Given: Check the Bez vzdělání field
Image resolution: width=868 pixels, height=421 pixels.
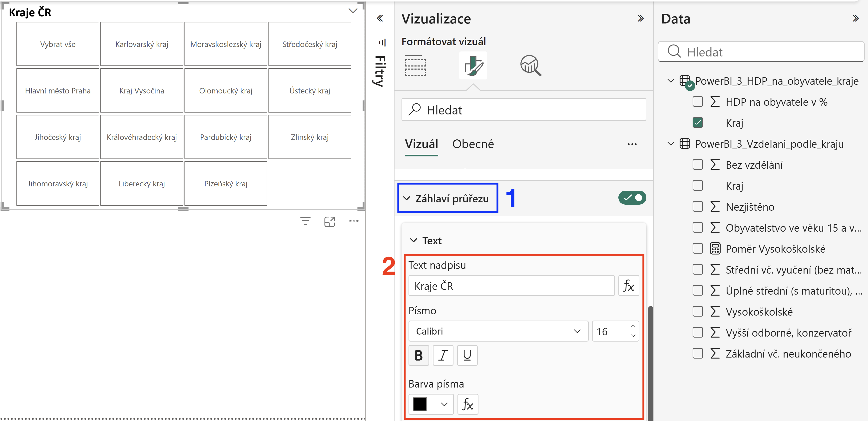Looking at the screenshot, I should tap(698, 164).
